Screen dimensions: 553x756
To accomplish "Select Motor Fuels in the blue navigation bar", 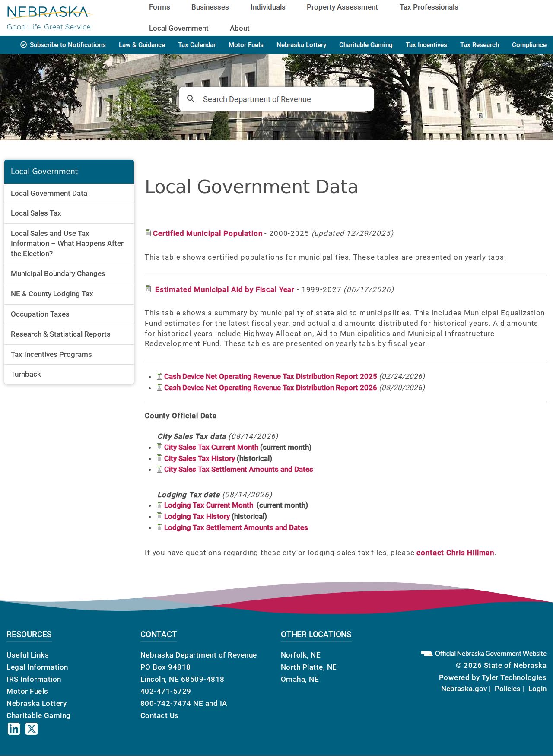I will (x=246, y=45).
